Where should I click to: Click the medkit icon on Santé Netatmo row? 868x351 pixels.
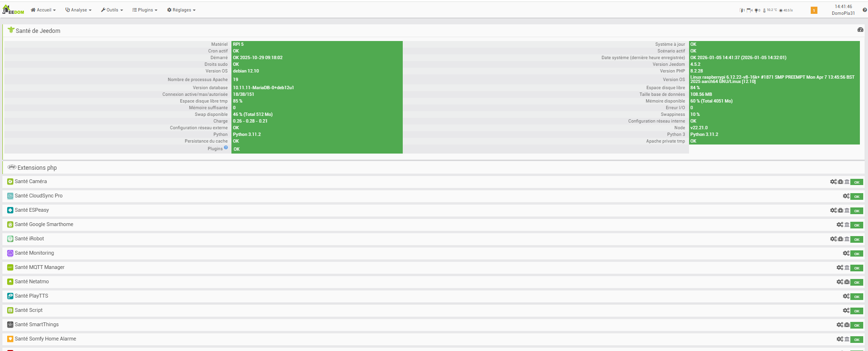coord(847,282)
